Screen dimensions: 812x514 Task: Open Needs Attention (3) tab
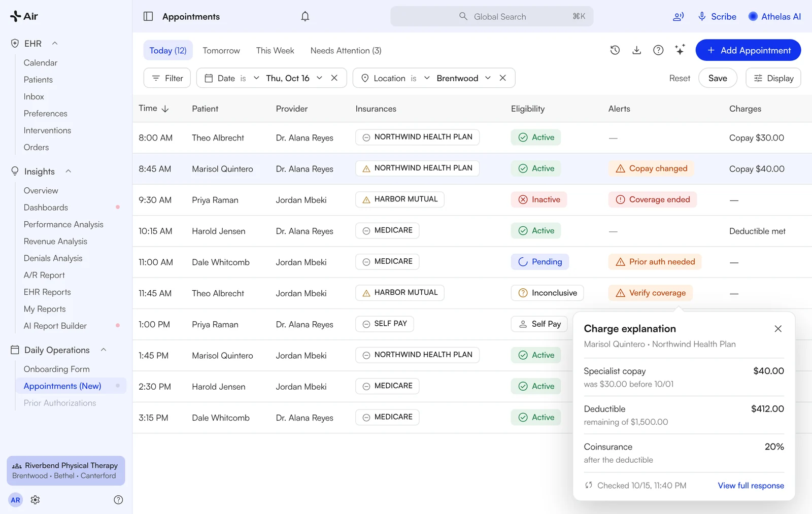tap(346, 50)
